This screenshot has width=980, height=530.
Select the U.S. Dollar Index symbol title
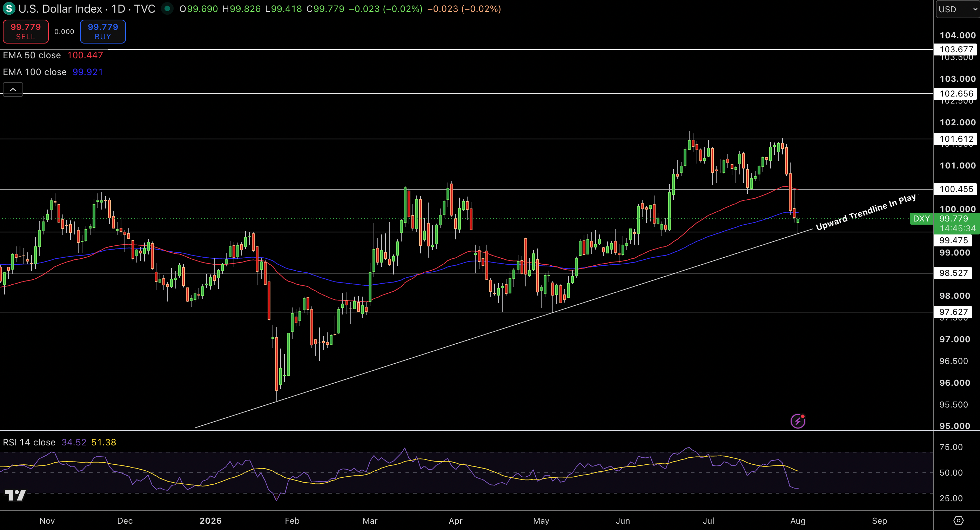(60, 9)
